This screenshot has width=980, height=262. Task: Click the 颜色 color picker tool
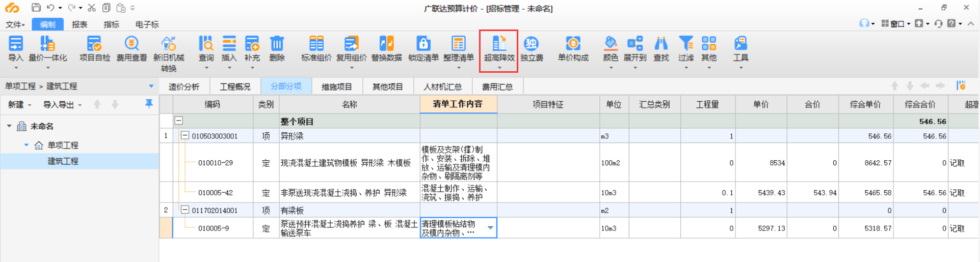click(610, 44)
